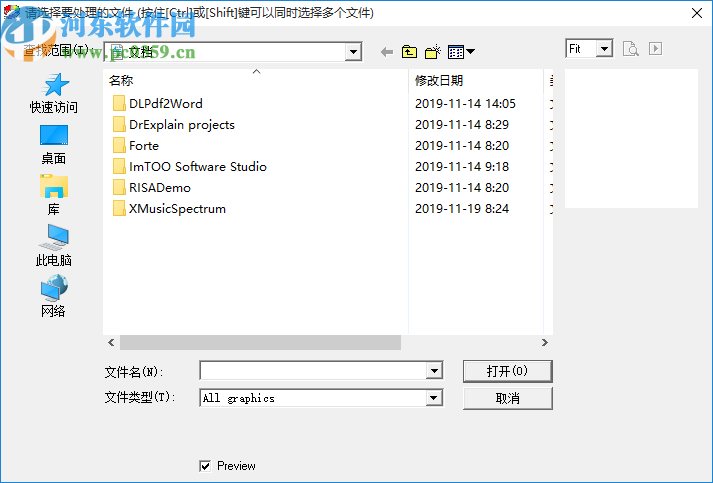Click the file name input field
Viewport: 713px width, 483px height.
coord(313,371)
